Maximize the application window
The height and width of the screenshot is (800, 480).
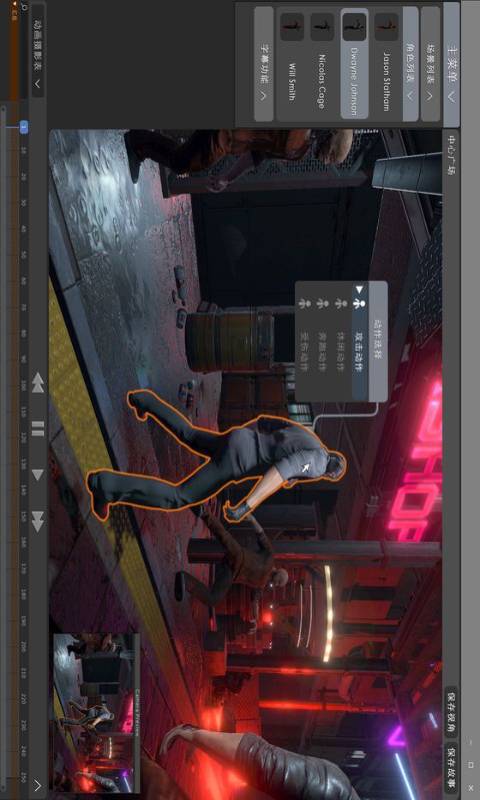click(x=470, y=765)
